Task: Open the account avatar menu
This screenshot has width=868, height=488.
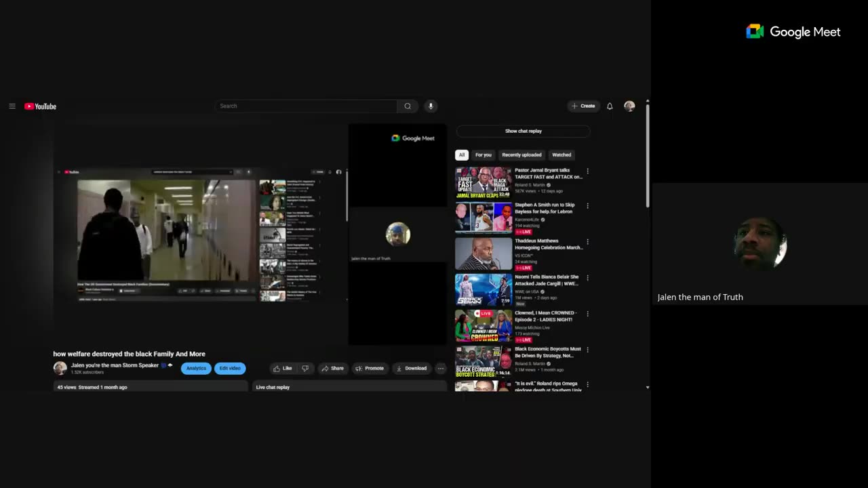Action: 629,106
